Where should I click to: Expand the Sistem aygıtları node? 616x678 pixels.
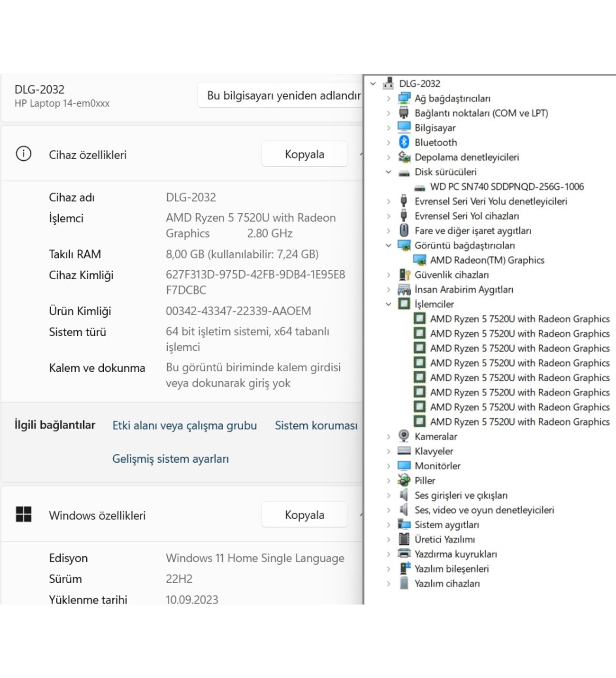tap(389, 525)
